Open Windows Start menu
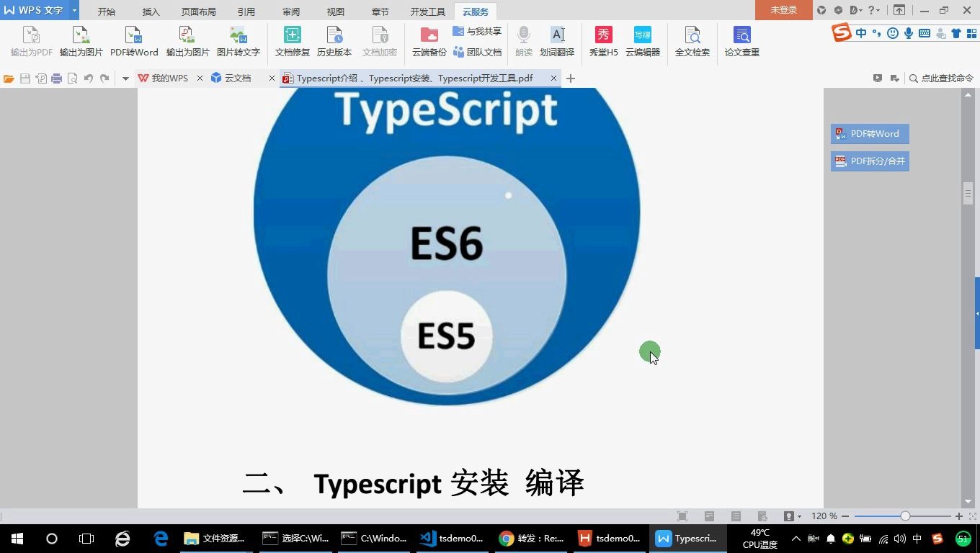 click(17, 539)
